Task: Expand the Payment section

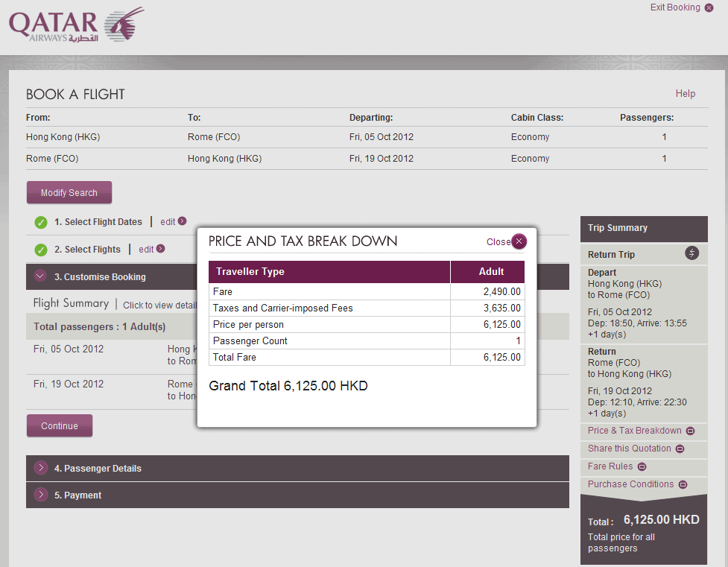Action: tap(40, 495)
